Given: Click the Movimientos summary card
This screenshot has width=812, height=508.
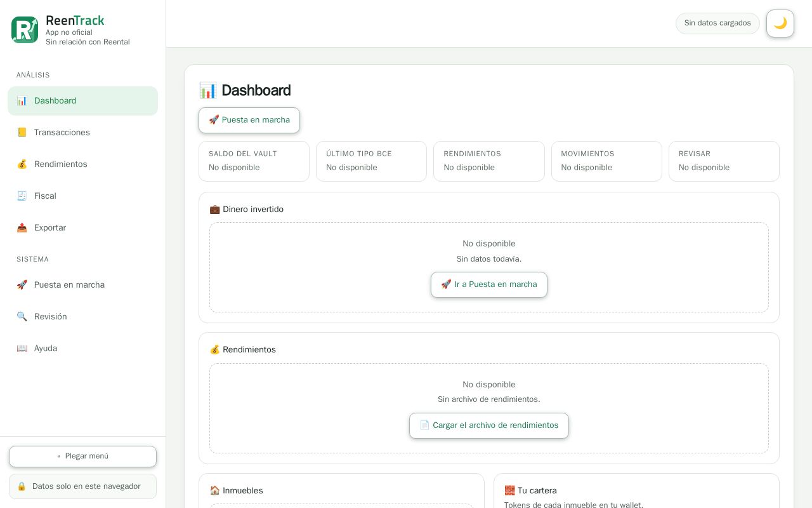Looking at the screenshot, I should 606,161.
